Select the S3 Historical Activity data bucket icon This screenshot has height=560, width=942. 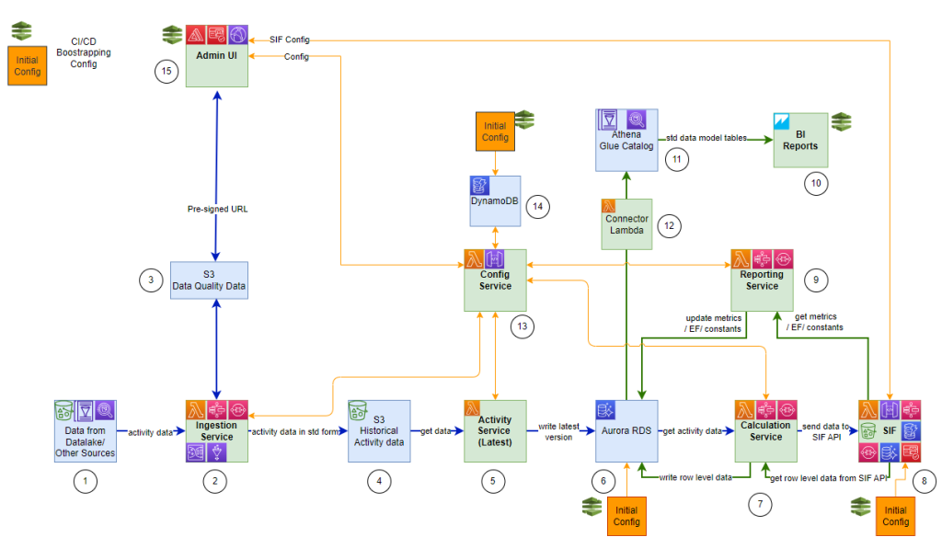click(359, 410)
